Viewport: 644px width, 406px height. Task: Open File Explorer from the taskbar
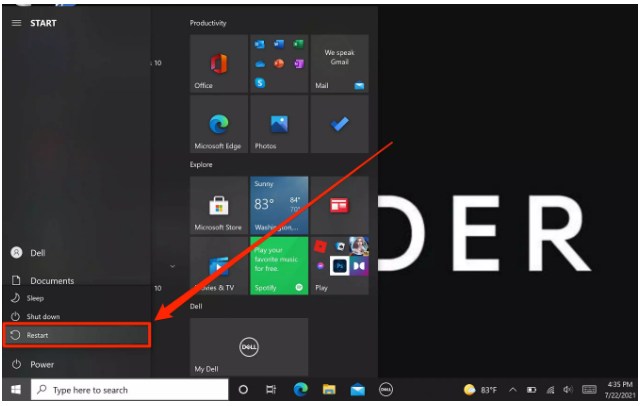click(x=329, y=390)
